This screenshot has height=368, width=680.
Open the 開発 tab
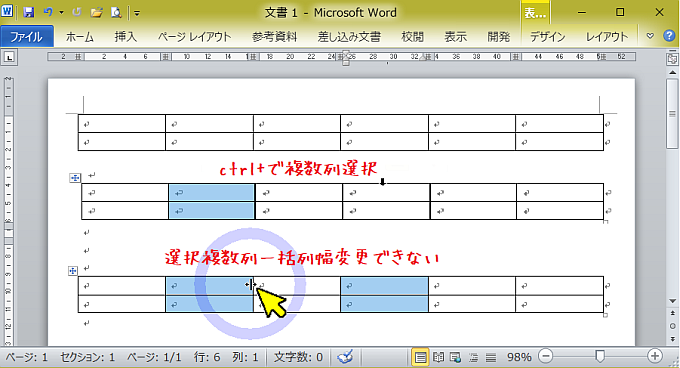(499, 37)
